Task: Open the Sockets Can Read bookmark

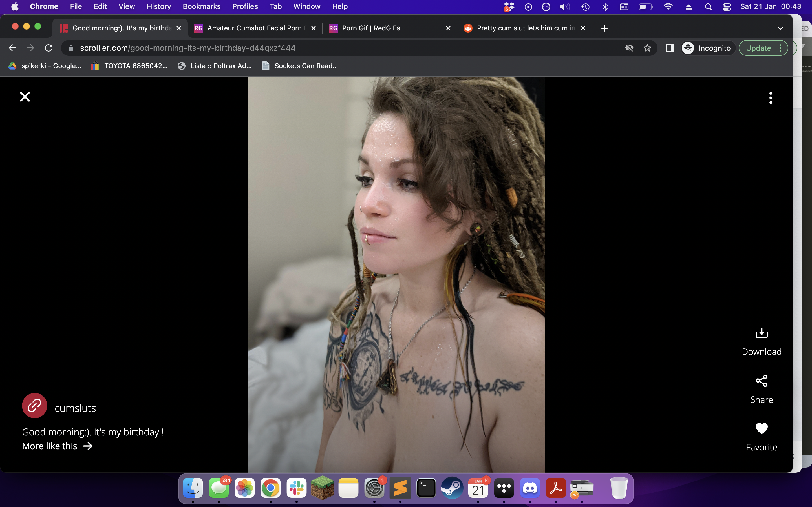Action: 300,66
